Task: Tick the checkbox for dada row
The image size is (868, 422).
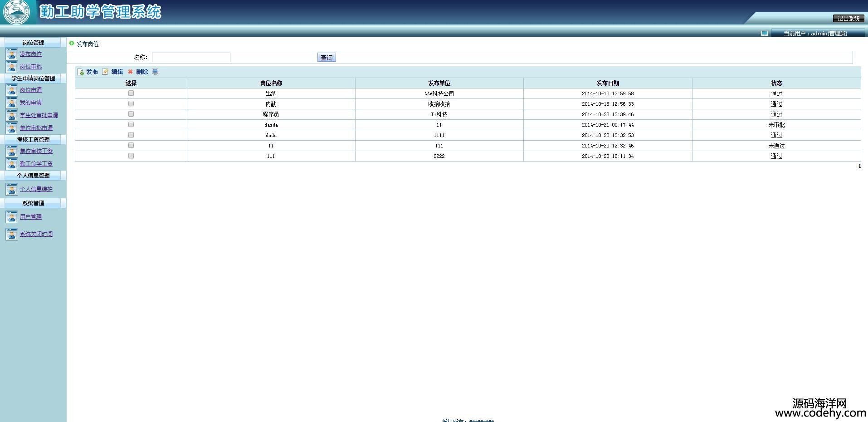Action: pos(131,135)
